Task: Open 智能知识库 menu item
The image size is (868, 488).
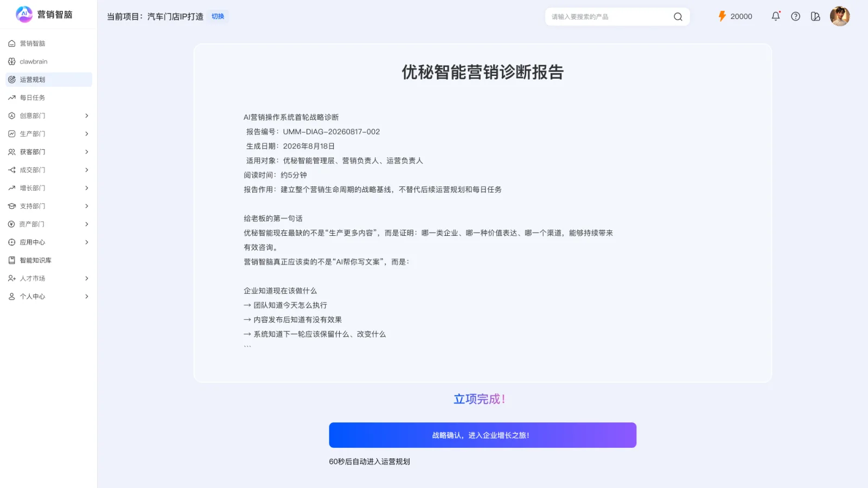Action: point(49,260)
